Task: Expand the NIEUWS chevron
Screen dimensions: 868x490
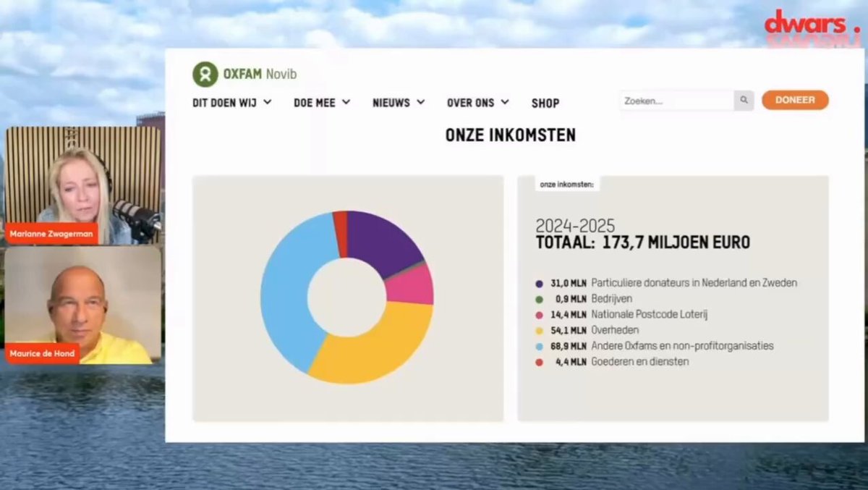Action: point(420,102)
